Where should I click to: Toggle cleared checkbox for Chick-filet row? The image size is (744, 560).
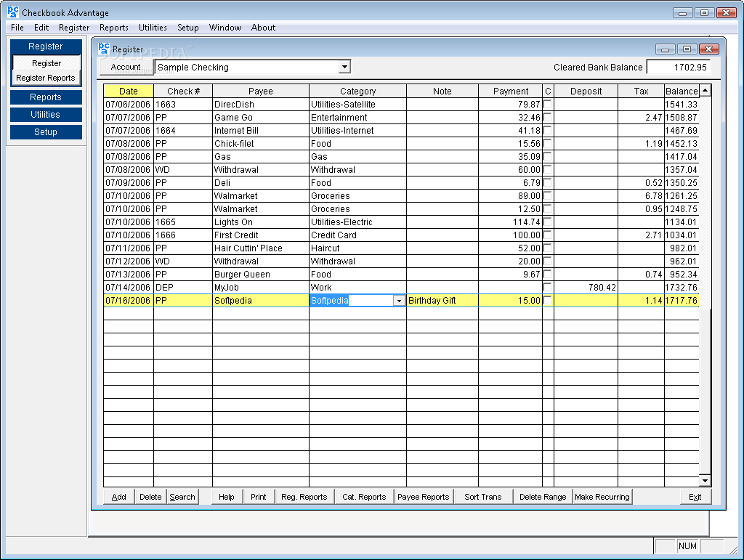coord(548,143)
